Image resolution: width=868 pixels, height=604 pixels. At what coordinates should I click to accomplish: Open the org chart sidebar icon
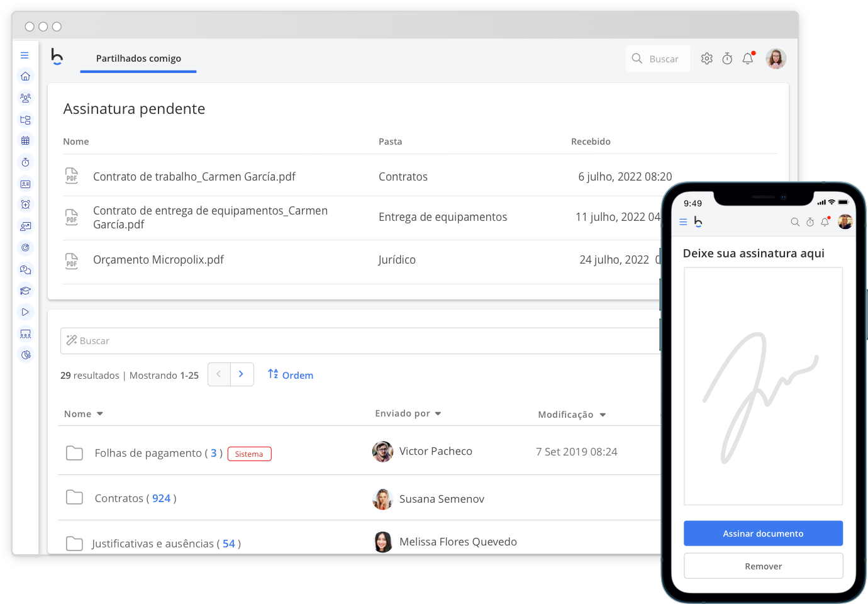coord(25,120)
